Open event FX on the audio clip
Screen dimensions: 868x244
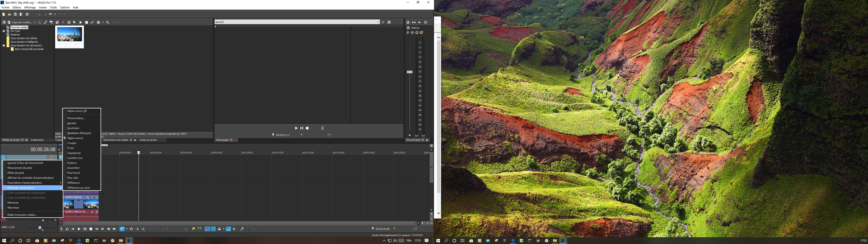click(x=92, y=212)
